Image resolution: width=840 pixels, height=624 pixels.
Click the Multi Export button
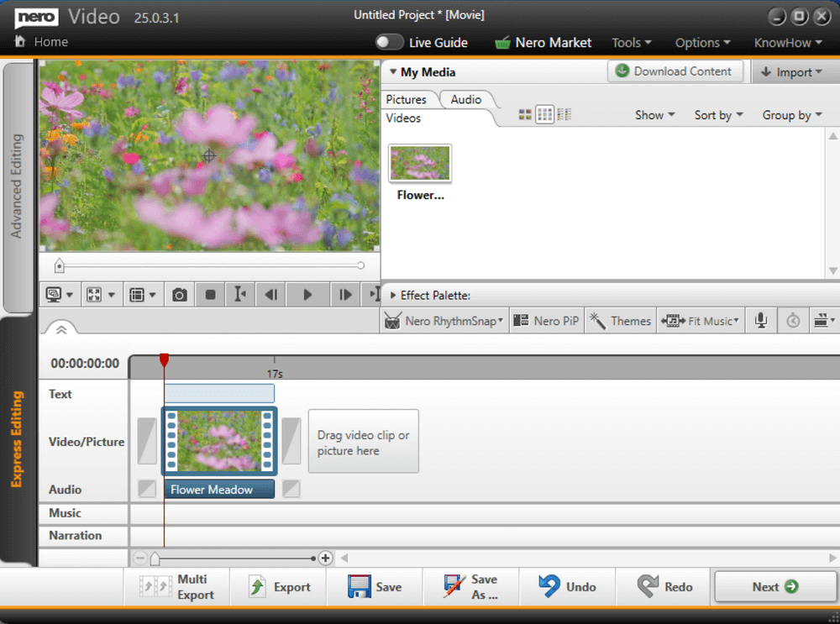pyautogui.click(x=176, y=587)
